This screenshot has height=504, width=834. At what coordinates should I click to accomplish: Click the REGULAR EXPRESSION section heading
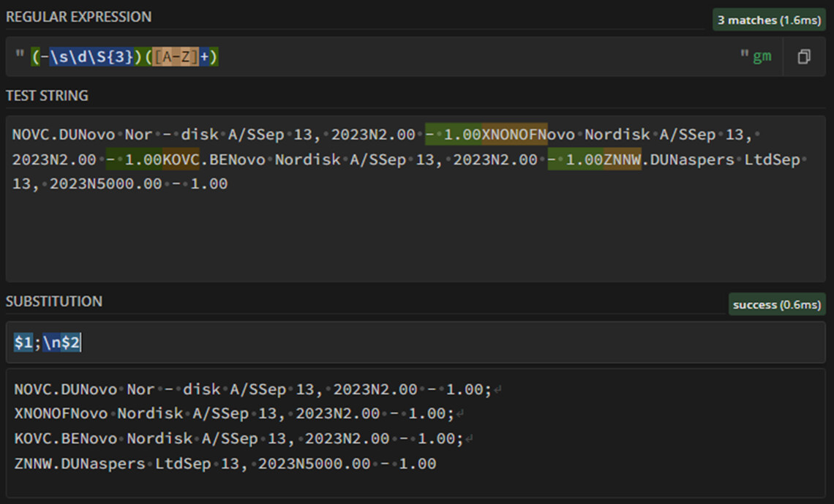pyautogui.click(x=79, y=17)
